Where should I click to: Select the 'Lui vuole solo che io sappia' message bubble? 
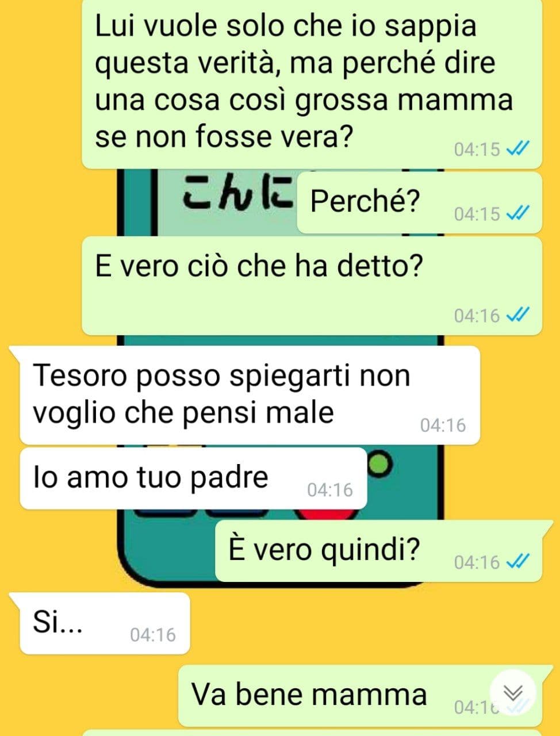pyautogui.click(x=312, y=83)
